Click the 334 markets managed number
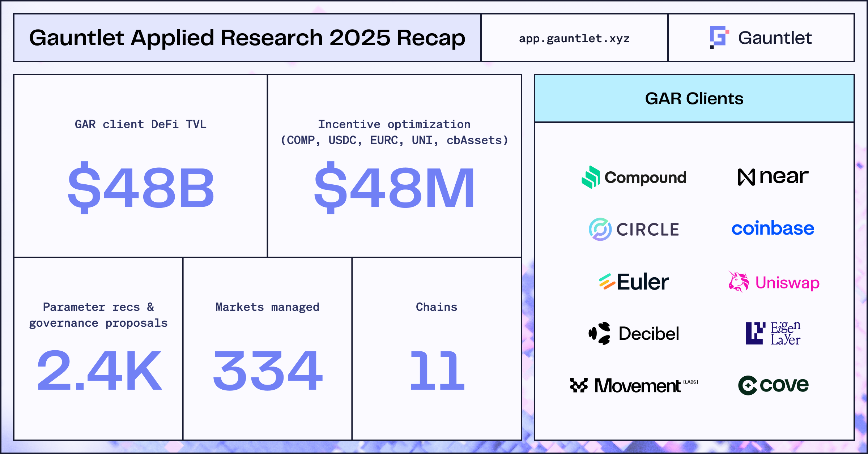The image size is (868, 454). [x=268, y=371]
